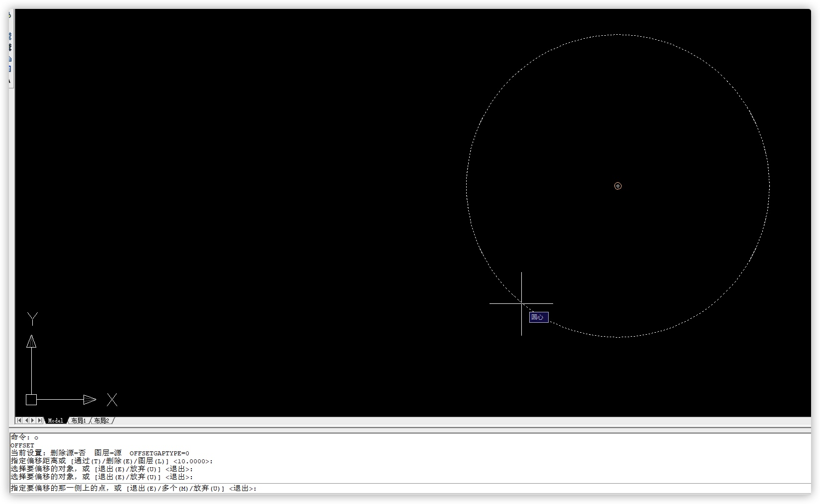Jump to the first layout tab arrow
Image resolution: width=820 pixels, height=504 pixels.
(x=19, y=421)
